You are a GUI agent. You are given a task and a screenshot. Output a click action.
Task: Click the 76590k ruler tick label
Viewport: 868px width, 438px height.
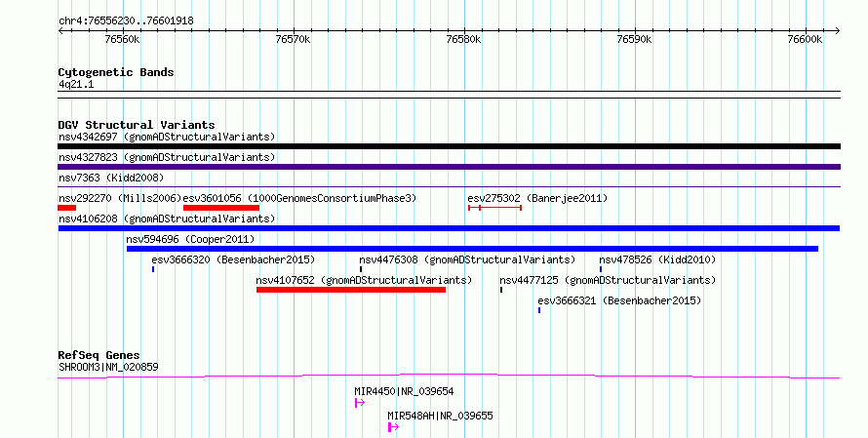point(634,40)
